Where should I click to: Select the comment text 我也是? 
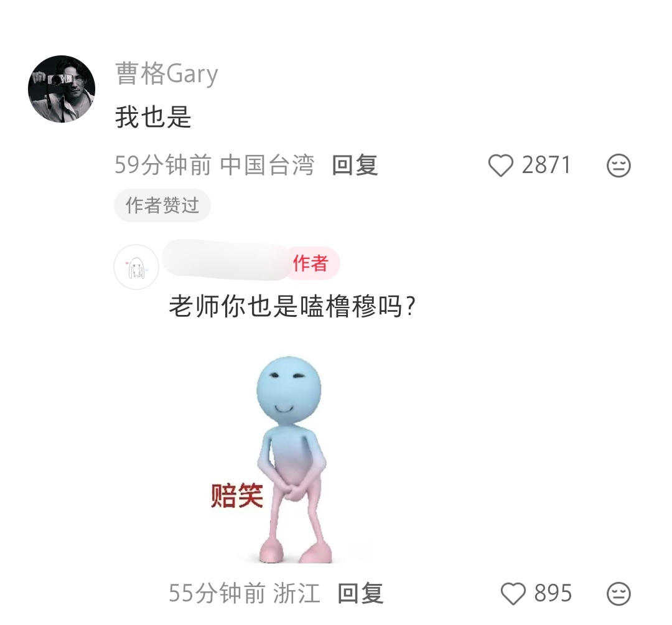[153, 117]
